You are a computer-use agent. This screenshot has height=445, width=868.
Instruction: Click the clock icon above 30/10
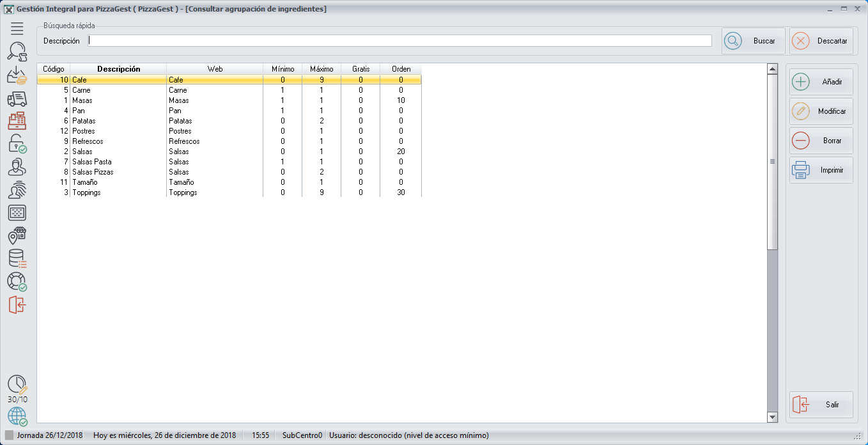pyautogui.click(x=17, y=384)
